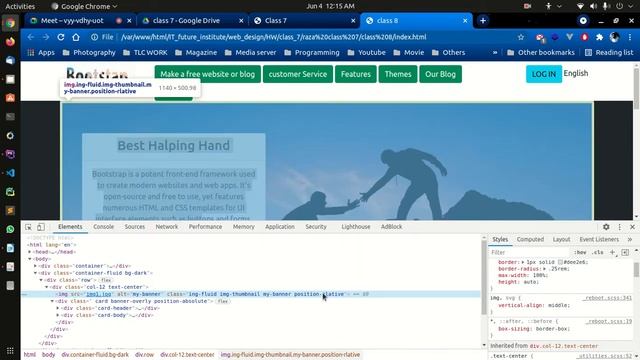Toggle the :hov element state panel
Image resolution: width=640 pixels, height=360 pixels.
click(580, 252)
